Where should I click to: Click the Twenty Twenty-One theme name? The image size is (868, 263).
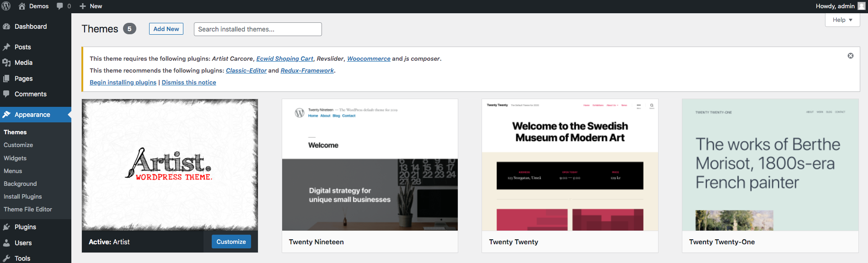[722, 242]
